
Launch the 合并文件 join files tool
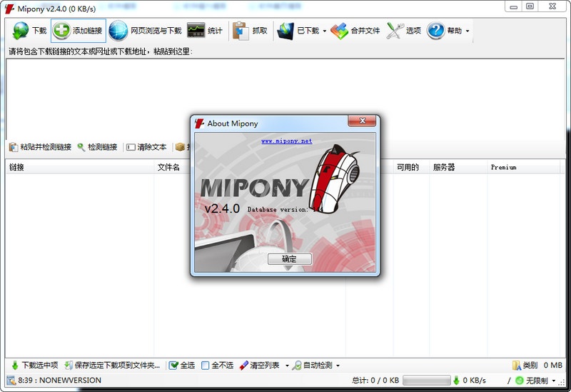(355, 31)
